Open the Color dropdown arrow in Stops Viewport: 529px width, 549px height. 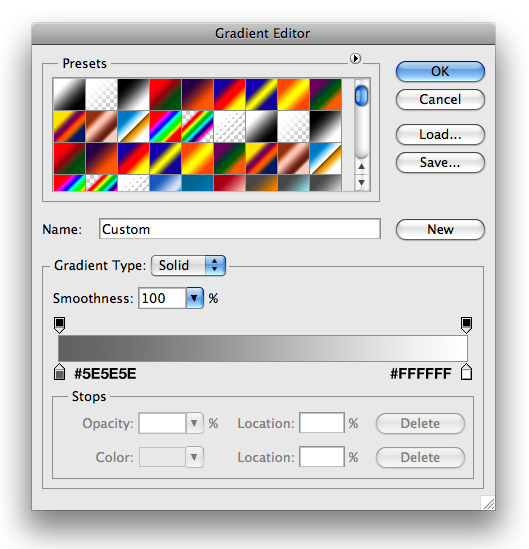(x=194, y=457)
